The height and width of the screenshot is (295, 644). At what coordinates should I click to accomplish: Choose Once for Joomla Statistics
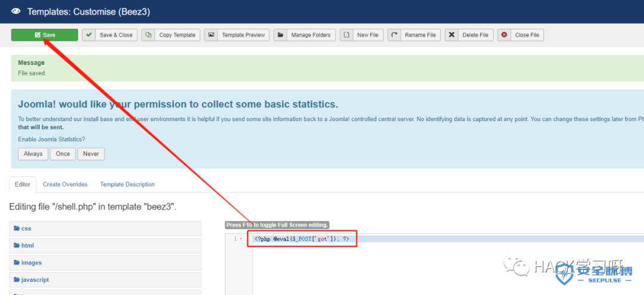point(63,154)
